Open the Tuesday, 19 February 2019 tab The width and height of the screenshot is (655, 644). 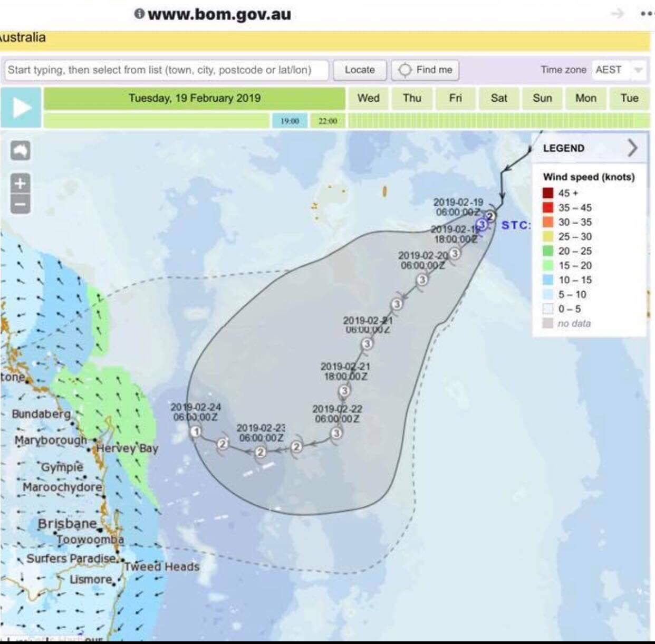[195, 98]
